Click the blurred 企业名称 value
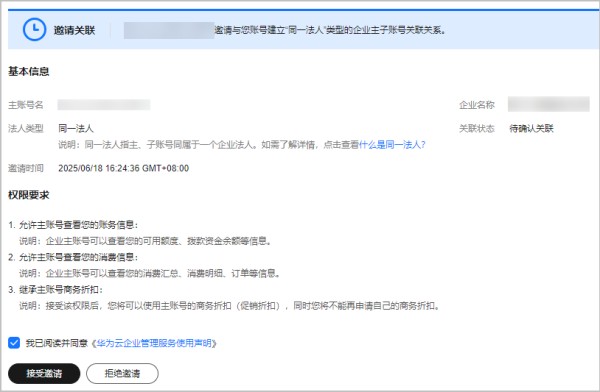 549,104
